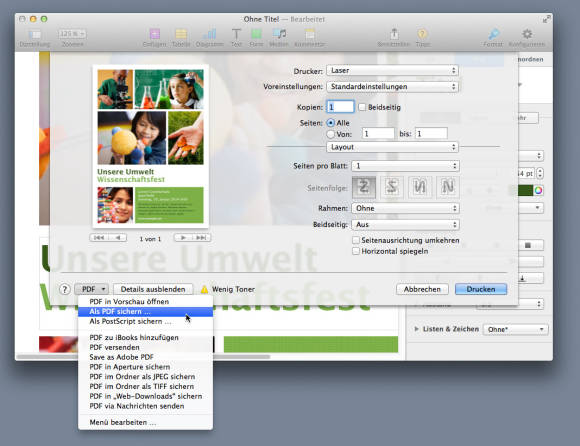Choose PDF in Vorschau öffnen
Screen dimensions: 580x446
(x=145, y=301)
